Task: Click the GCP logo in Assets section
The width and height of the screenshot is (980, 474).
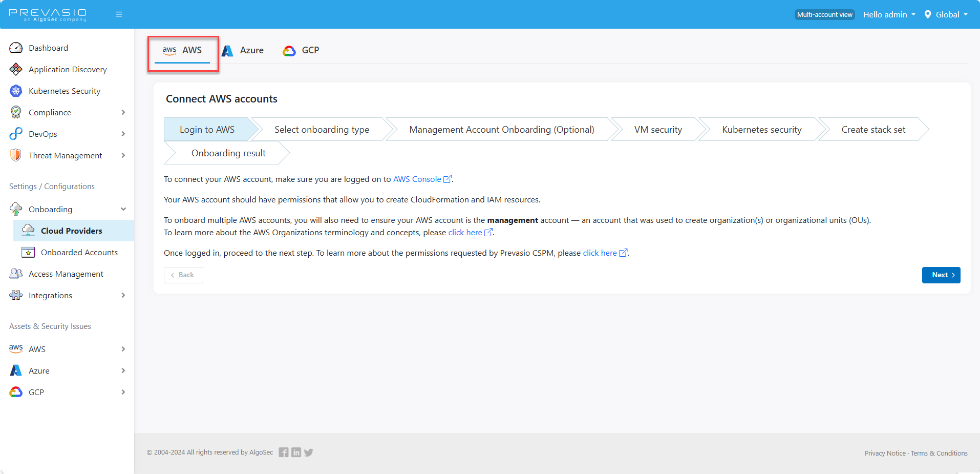Action: [x=16, y=392]
